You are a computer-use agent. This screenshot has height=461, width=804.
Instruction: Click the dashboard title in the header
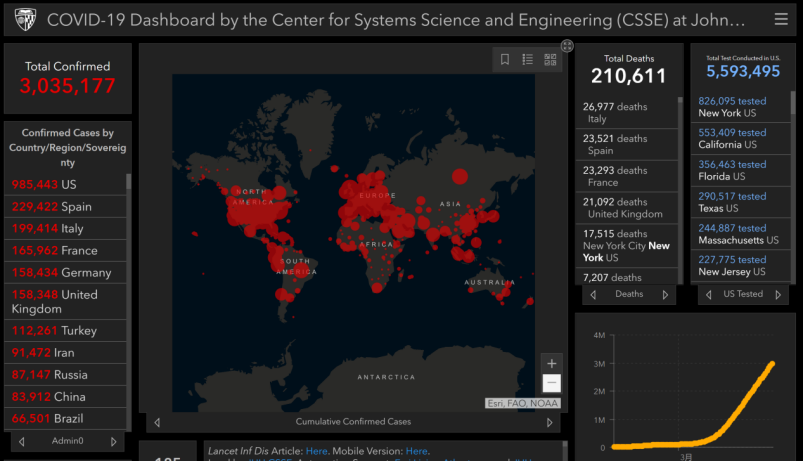[x=396, y=20]
